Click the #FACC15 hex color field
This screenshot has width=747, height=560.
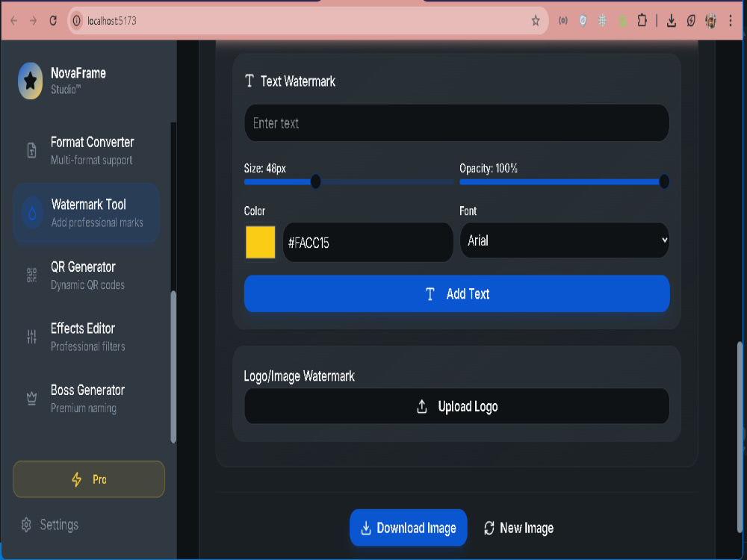(368, 243)
